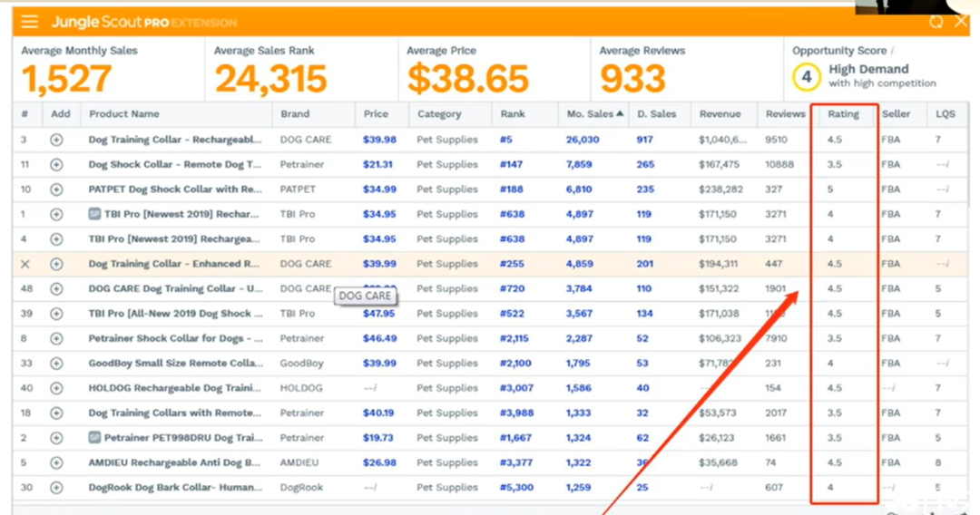Click the Average Reviews 933 figure
Screen dimensions: 980x515
pyautogui.click(x=632, y=79)
